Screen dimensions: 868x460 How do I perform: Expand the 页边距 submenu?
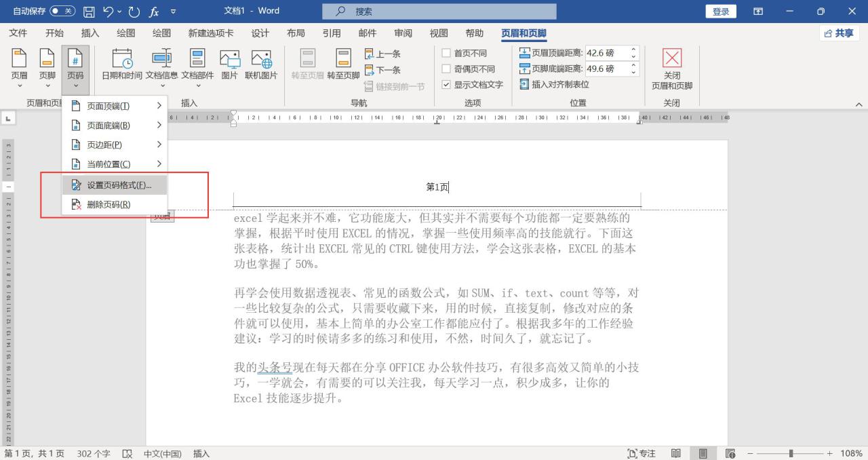[115, 145]
